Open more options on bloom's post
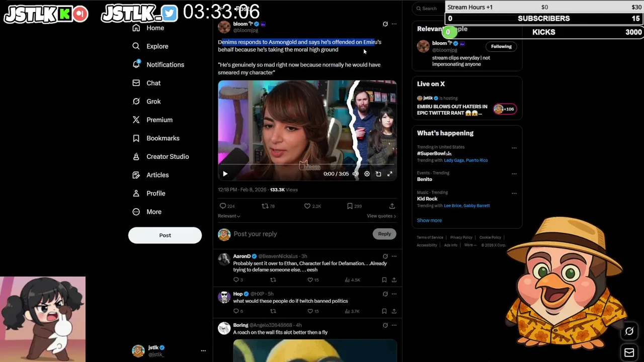 click(394, 24)
